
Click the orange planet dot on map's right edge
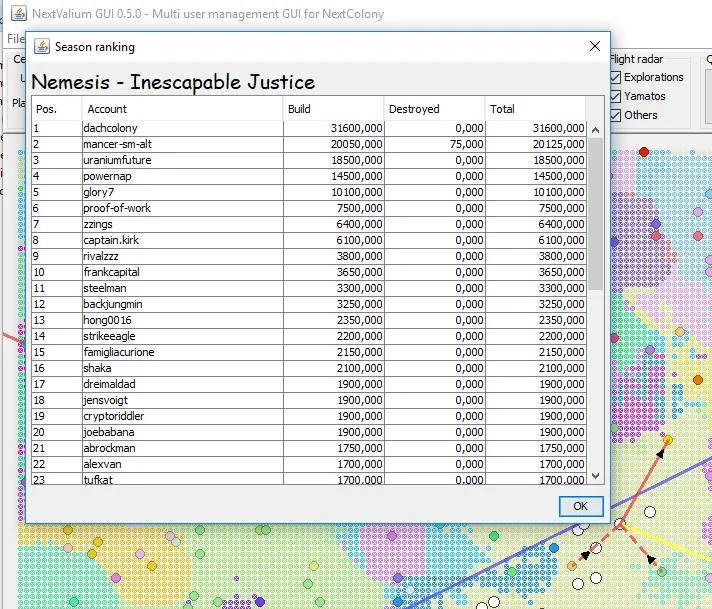[x=698, y=380]
